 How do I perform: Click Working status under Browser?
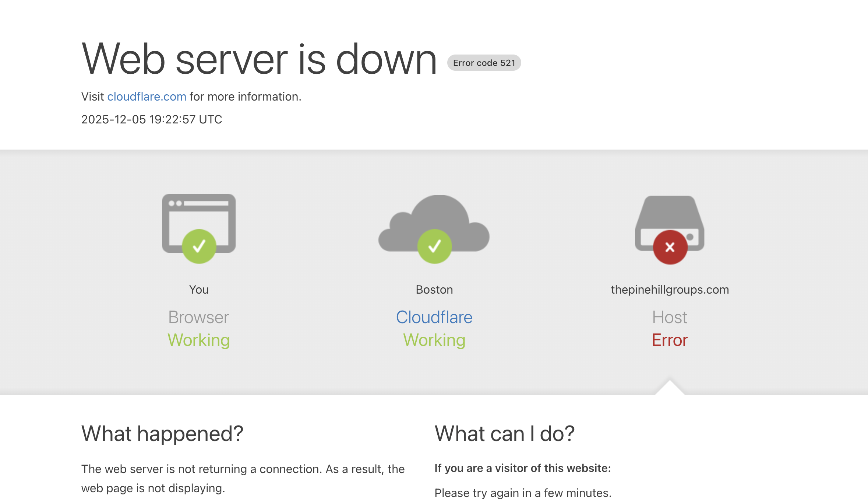coord(199,340)
